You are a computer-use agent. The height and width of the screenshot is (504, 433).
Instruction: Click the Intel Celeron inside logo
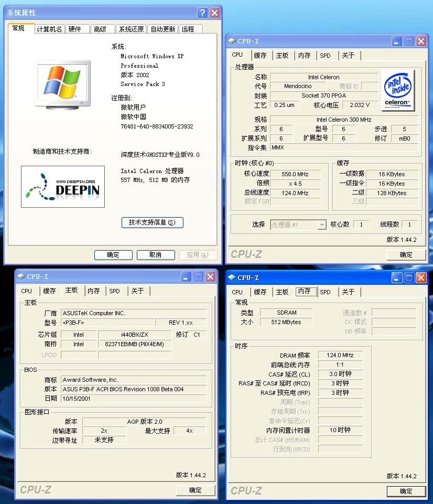[398, 90]
